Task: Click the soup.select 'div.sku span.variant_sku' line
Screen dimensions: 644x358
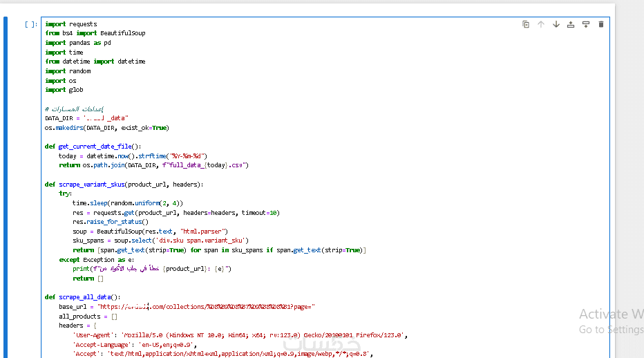Action: [x=160, y=241]
